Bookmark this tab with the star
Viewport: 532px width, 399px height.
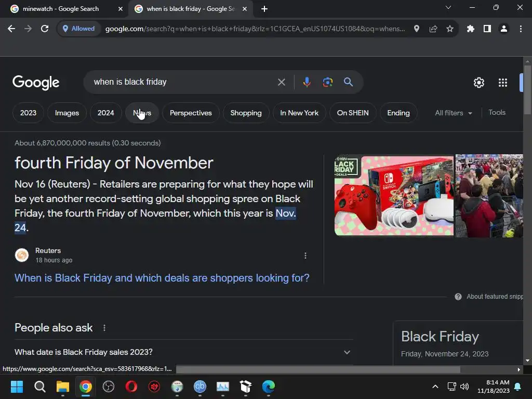(x=450, y=29)
